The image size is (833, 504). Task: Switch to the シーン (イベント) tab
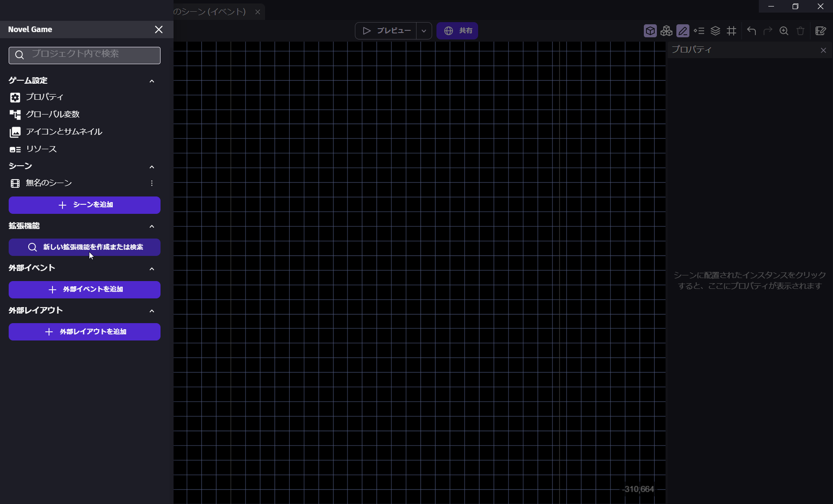pyautogui.click(x=210, y=12)
